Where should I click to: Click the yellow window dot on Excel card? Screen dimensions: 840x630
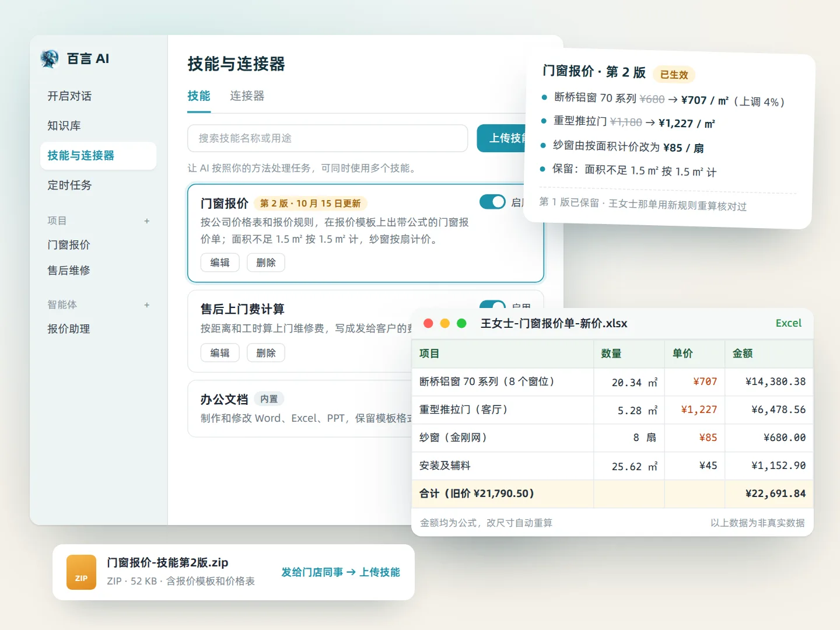445,323
